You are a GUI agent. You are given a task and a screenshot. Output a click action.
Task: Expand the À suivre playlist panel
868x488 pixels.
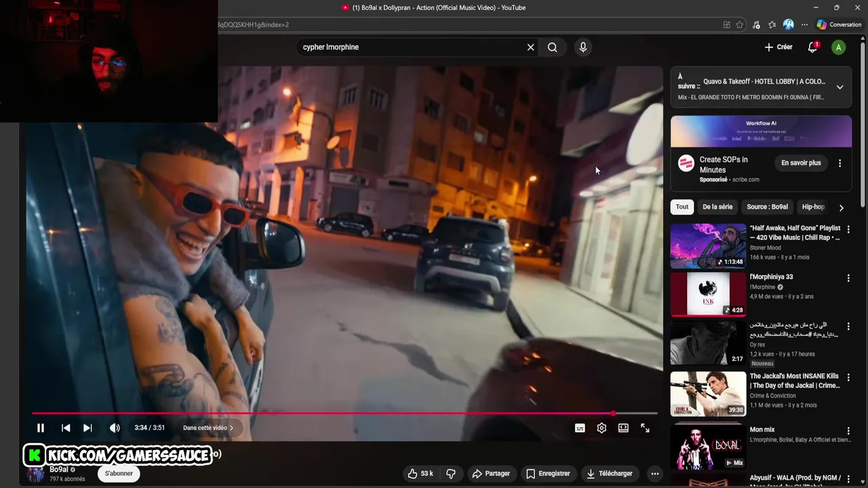coord(840,87)
